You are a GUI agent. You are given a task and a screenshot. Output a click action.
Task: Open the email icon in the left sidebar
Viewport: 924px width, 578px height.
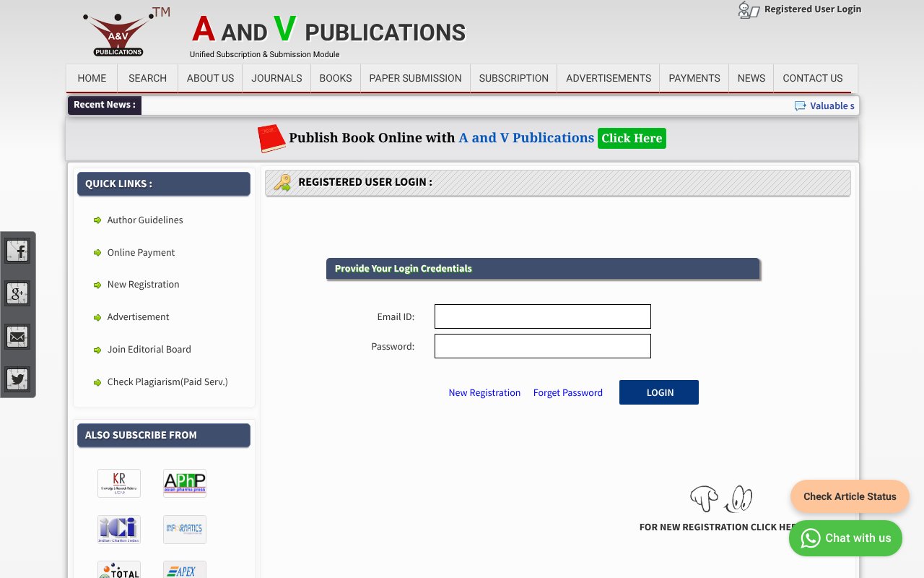pyautogui.click(x=17, y=336)
